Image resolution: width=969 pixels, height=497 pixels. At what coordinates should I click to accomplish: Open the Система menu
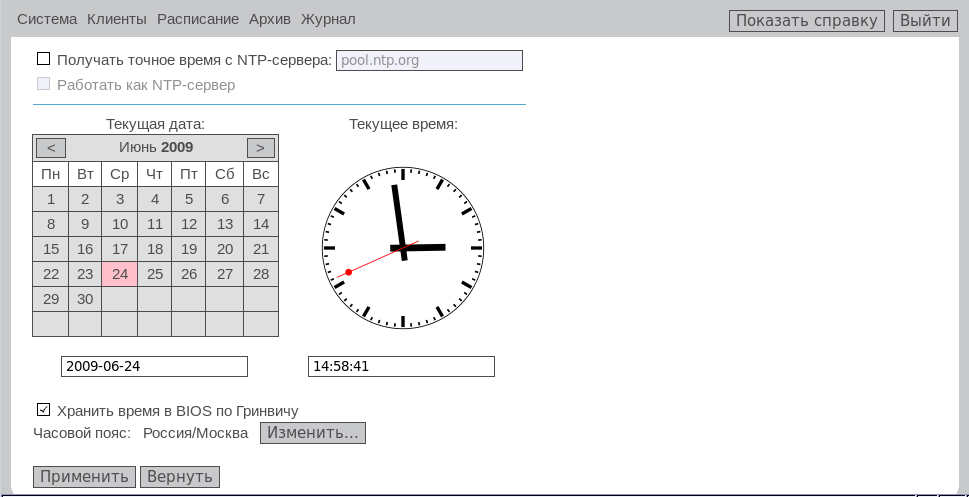[x=47, y=19]
